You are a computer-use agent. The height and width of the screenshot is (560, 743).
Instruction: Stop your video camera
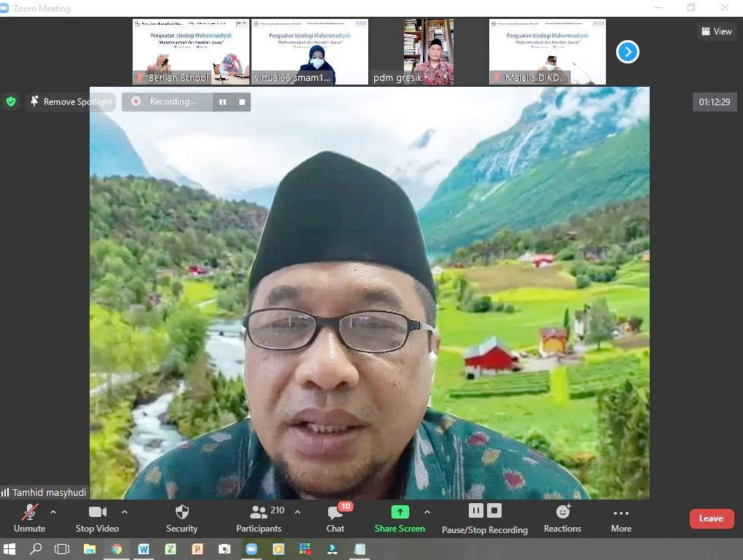97,512
